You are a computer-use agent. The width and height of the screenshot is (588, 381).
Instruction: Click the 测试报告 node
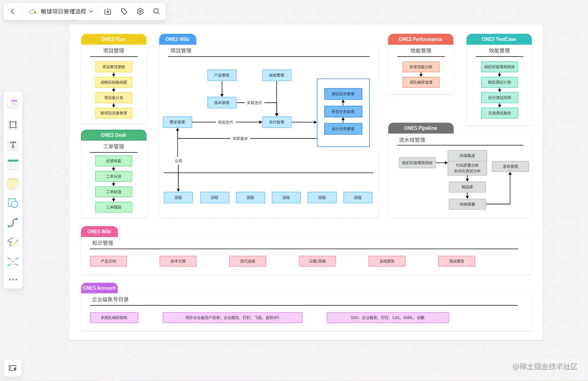[x=457, y=261]
